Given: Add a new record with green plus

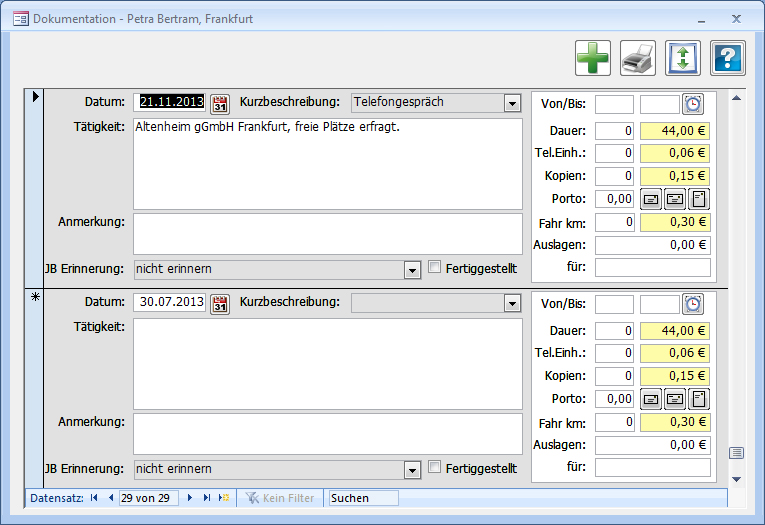Looking at the screenshot, I should tap(593, 58).
